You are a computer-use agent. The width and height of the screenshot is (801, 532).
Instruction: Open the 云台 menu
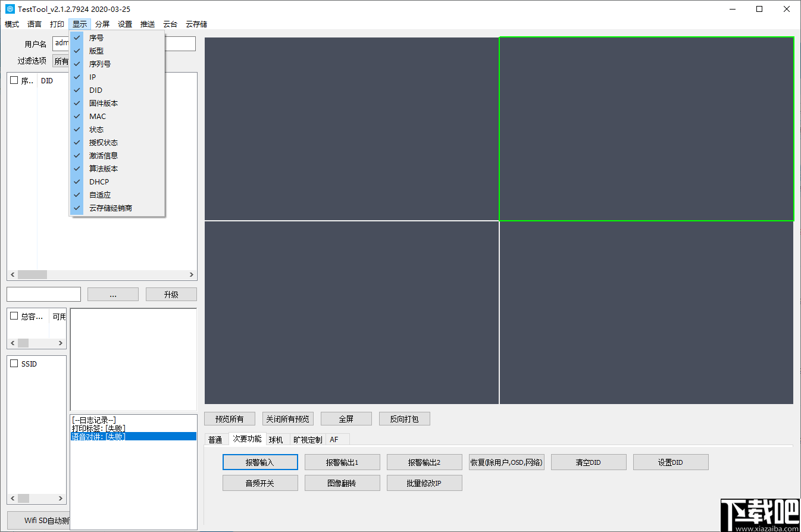point(170,24)
